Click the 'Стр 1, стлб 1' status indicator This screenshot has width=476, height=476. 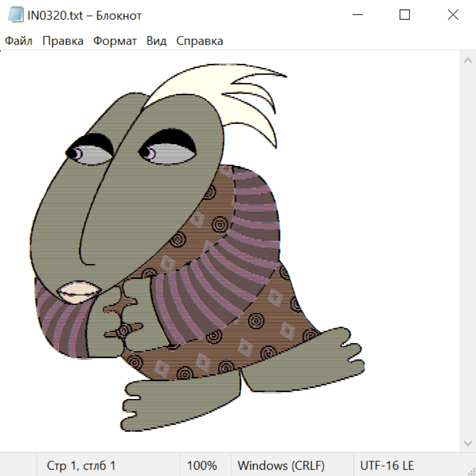[x=81, y=466]
